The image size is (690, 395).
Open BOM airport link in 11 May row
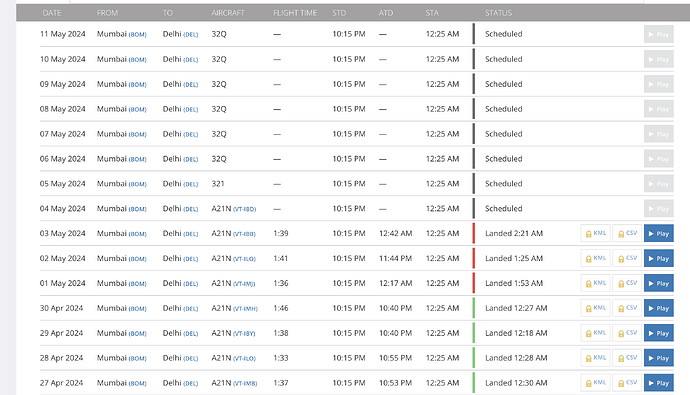[x=137, y=35]
